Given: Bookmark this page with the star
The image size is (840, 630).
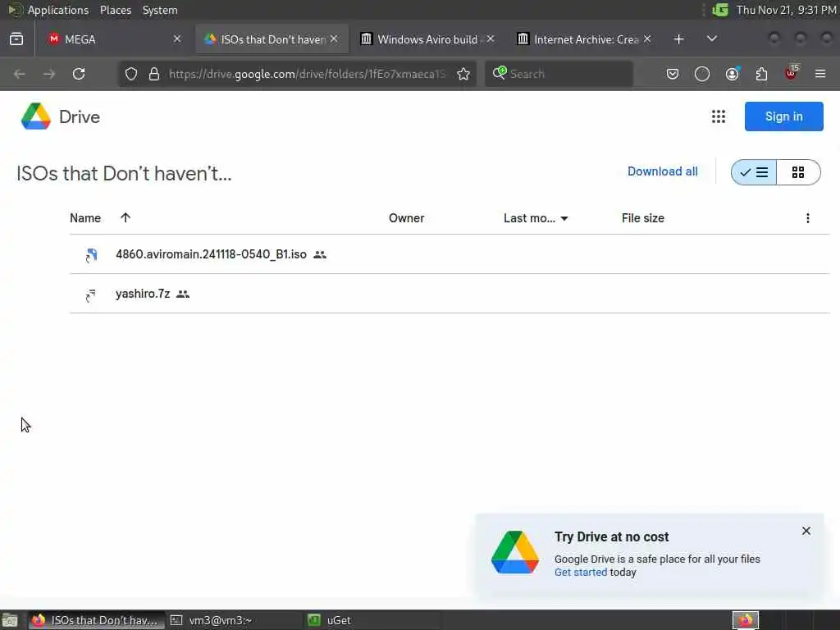Looking at the screenshot, I should pos(463,74).
